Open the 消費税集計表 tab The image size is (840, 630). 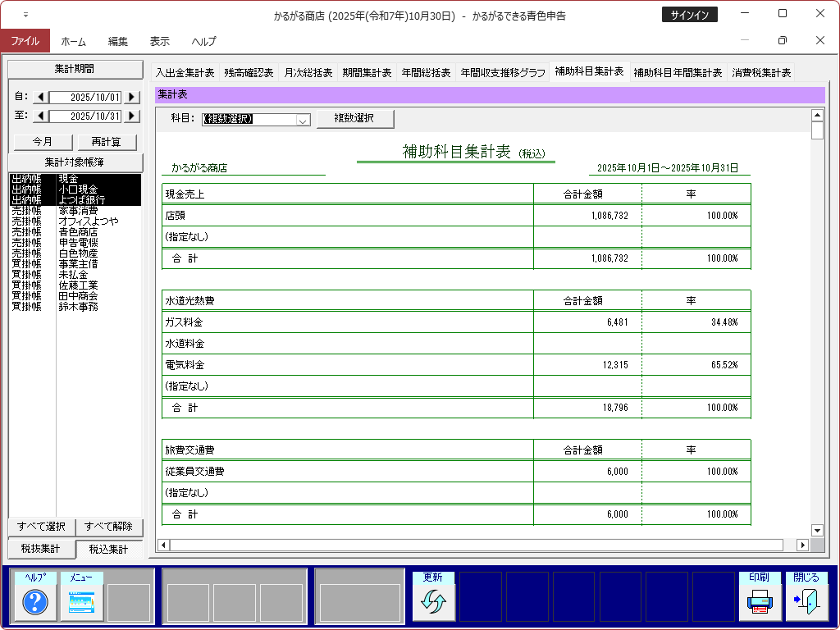click(761, 73)
